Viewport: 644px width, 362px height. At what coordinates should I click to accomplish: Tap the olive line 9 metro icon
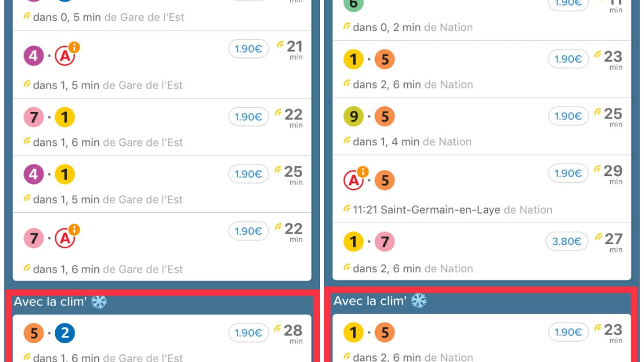[353, 116]
